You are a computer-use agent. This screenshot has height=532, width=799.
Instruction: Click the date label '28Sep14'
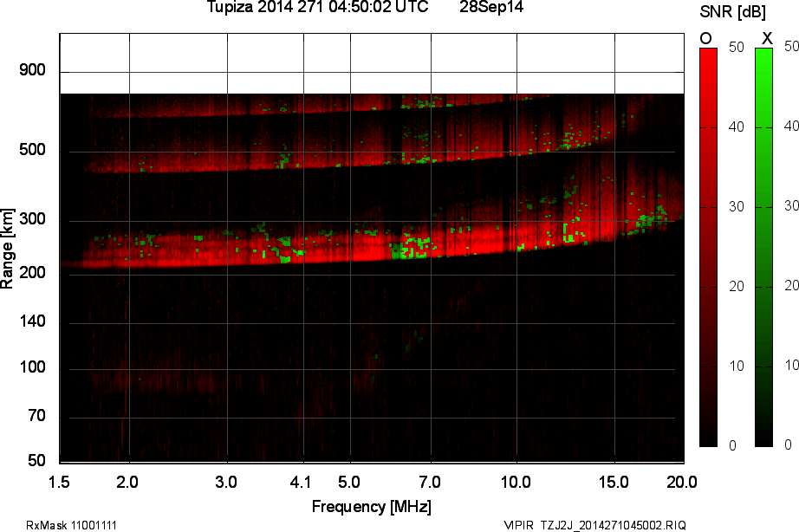[491, 7]
